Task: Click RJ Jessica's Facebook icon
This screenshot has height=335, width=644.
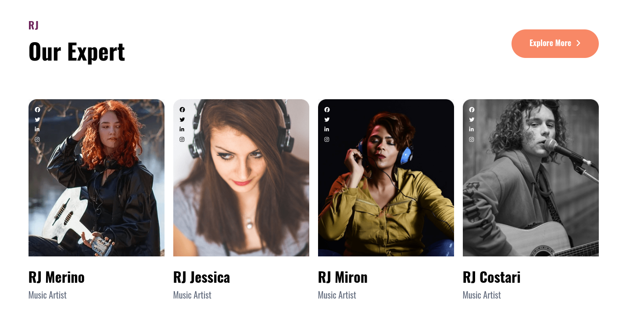Action: pos(182,110)
